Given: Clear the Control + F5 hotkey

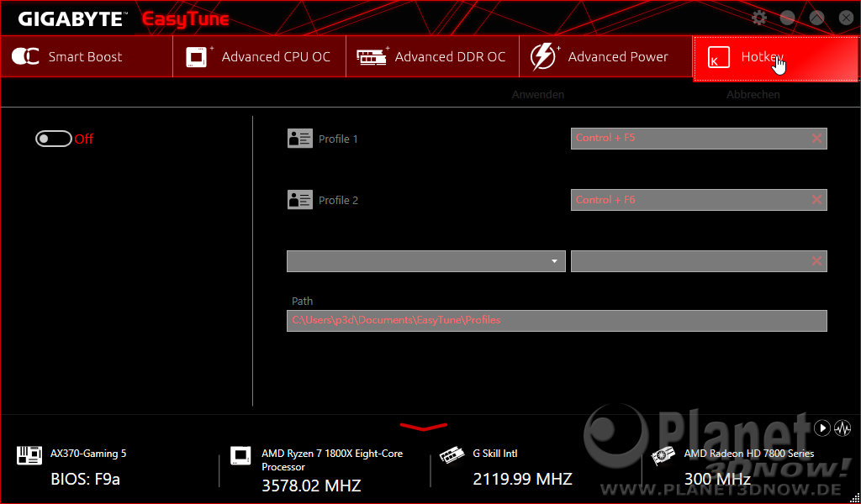Looking at the screenshot, I should tap(816, 139).
